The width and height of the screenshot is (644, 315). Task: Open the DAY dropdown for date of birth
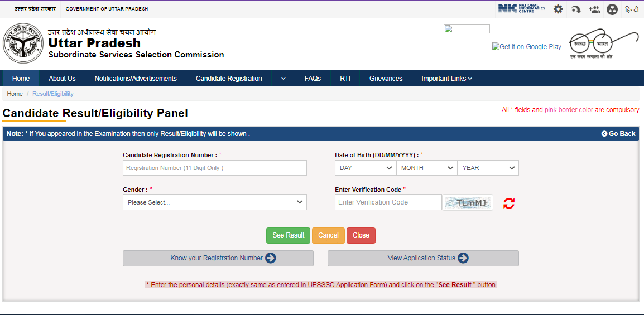coord(366,168)
